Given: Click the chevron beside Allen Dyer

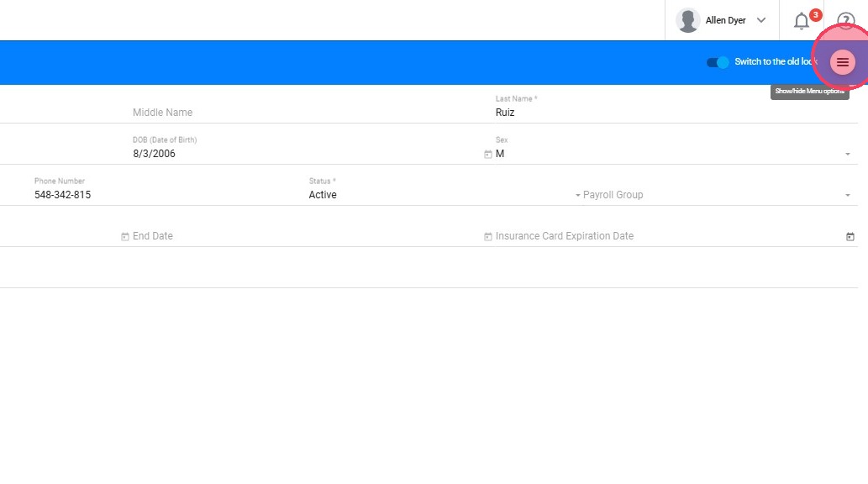Looking at the screenshot, I should pyautogui.click(x=761, y=21).
